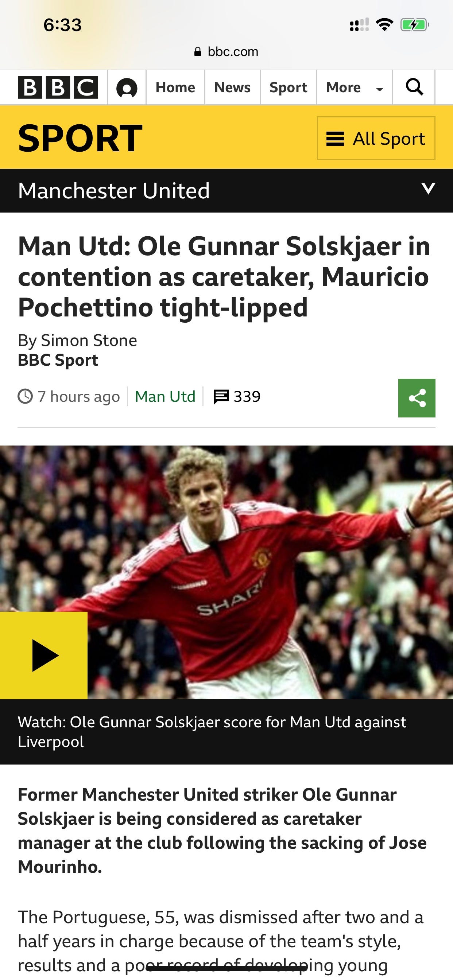
Task: Tap the search magnifying glass icon
Action: (x=414, y=87)
